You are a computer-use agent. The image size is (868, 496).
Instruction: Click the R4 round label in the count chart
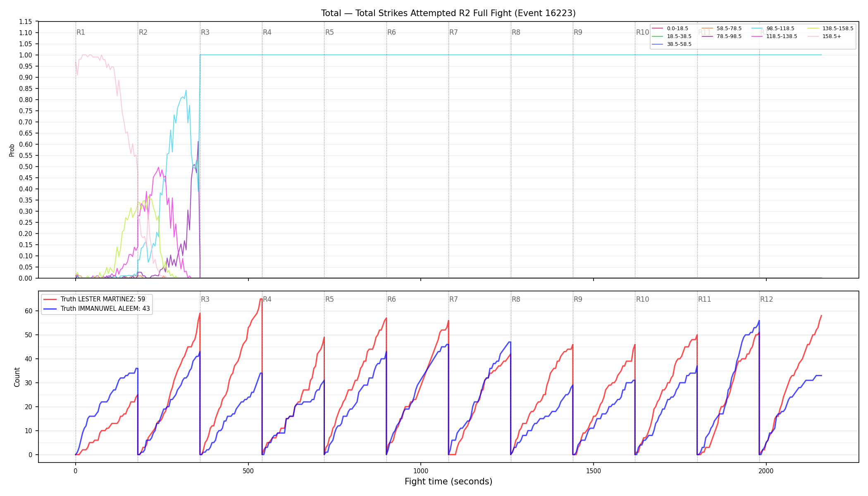tap(267, 299)
